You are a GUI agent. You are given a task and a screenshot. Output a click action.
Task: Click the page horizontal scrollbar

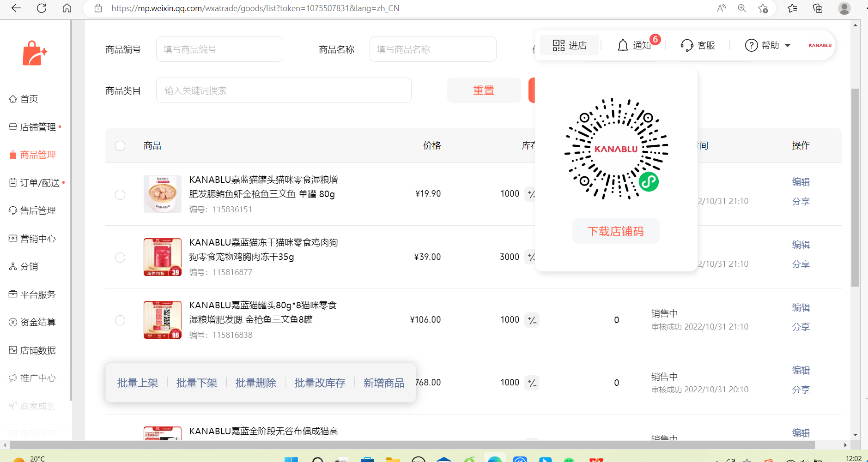412,445
